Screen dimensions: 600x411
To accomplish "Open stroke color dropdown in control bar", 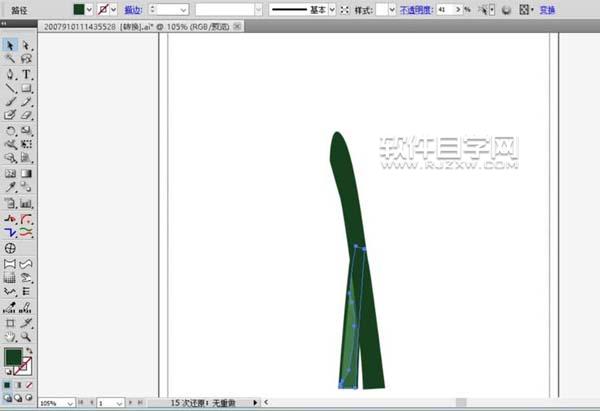I will [x=114, y=10].
